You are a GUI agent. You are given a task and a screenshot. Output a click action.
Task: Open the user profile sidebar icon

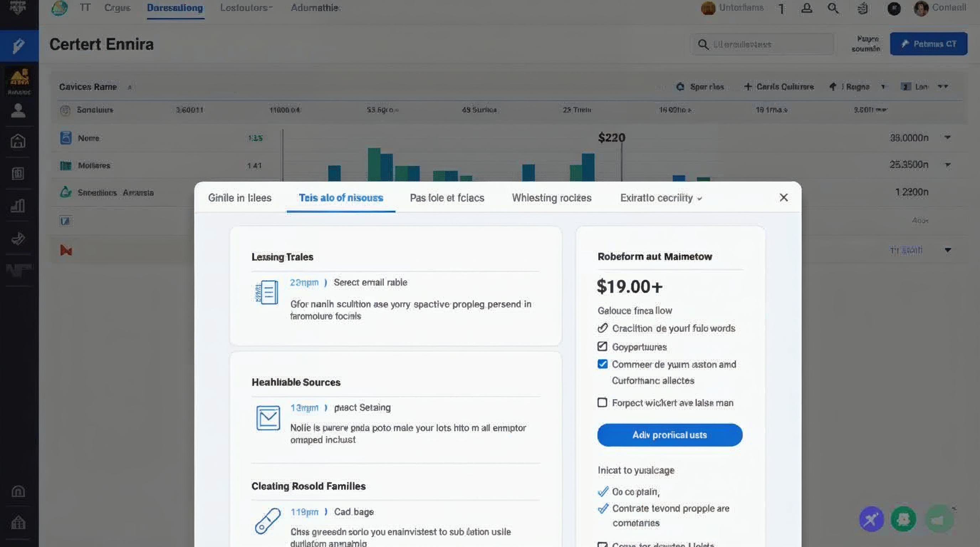pyautogui.click(x=18, y=111)
